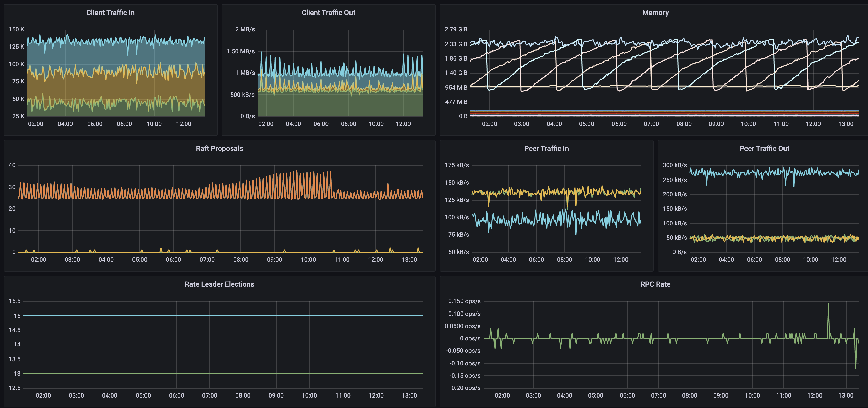Image resolution: width=868 pixels, height=408 pixels.
Task: Click the RPC Rate deep negative dip
Action: (855, 366)
